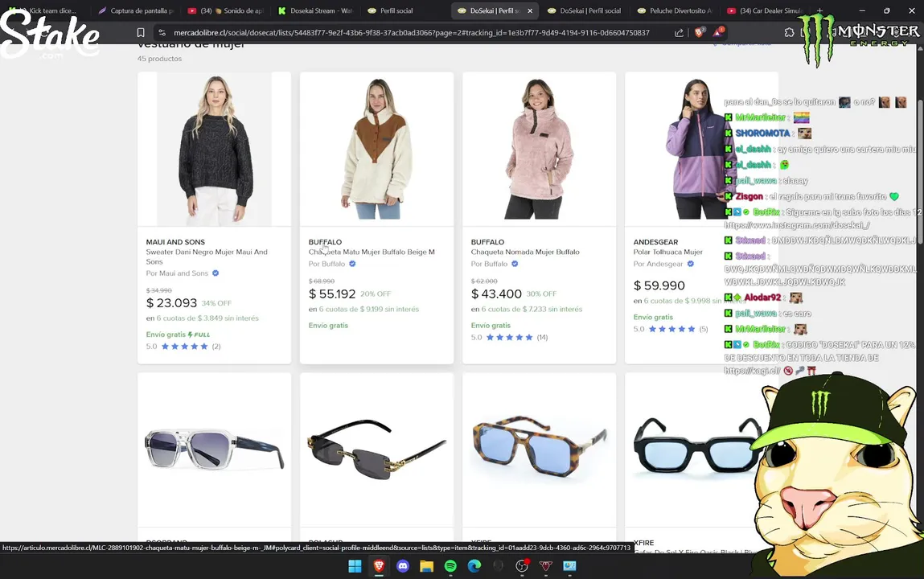Switch to the Peluche Divertosito tab
Viewport: 924px width, 579px height.
[676, 10]
